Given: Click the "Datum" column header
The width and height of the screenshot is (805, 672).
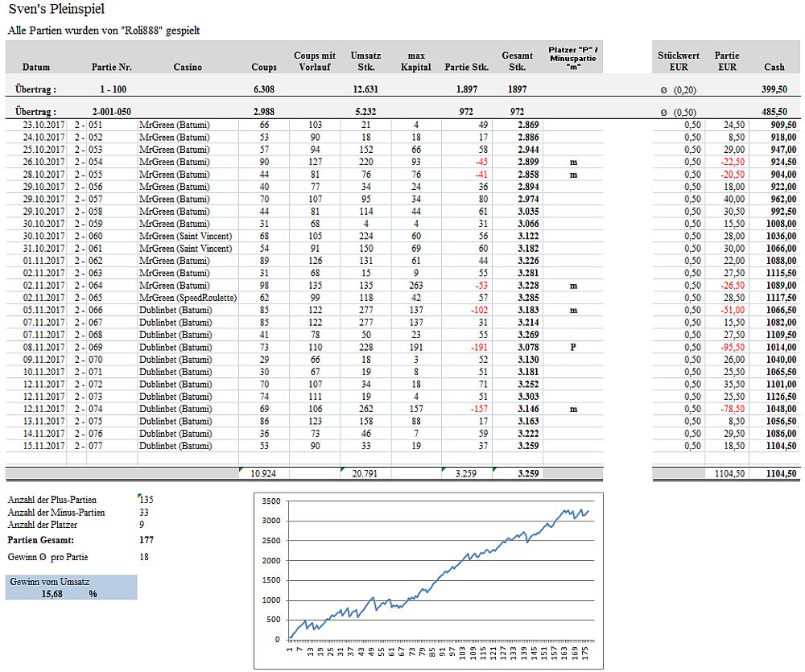Looking at the screenshot, I should coord(35,67).
